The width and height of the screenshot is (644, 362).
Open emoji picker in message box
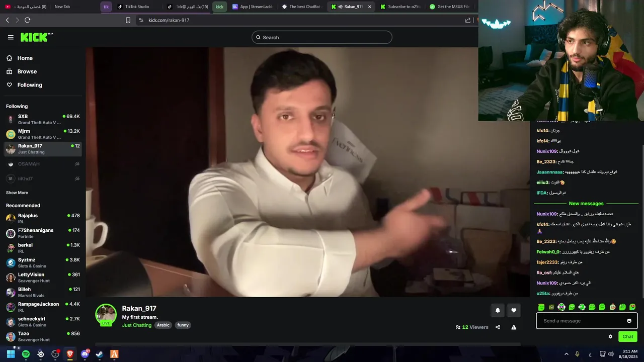click(629, 321)
